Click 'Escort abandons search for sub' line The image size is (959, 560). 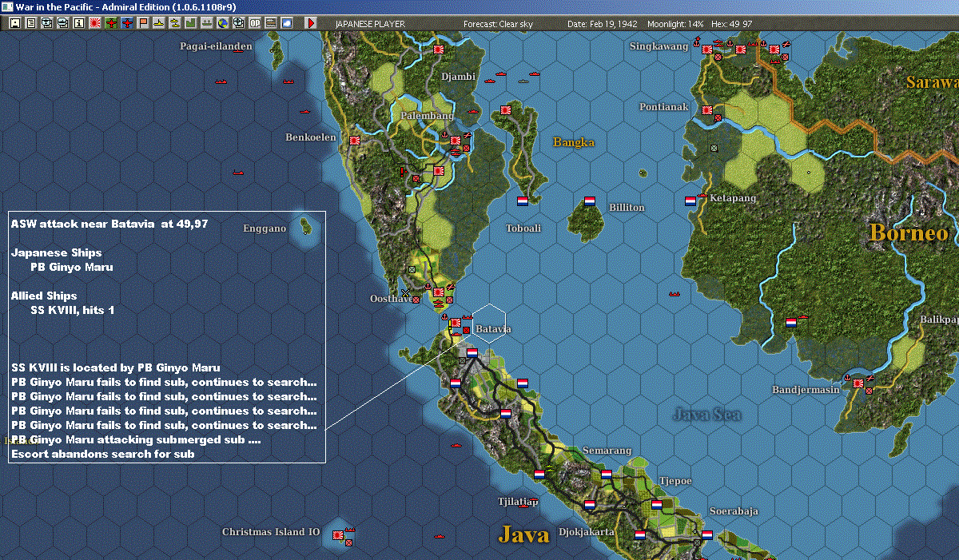click(x=102, y=454)
